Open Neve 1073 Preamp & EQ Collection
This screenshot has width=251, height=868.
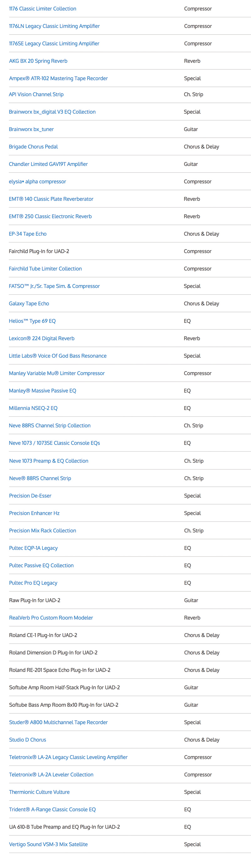point(49,461)
